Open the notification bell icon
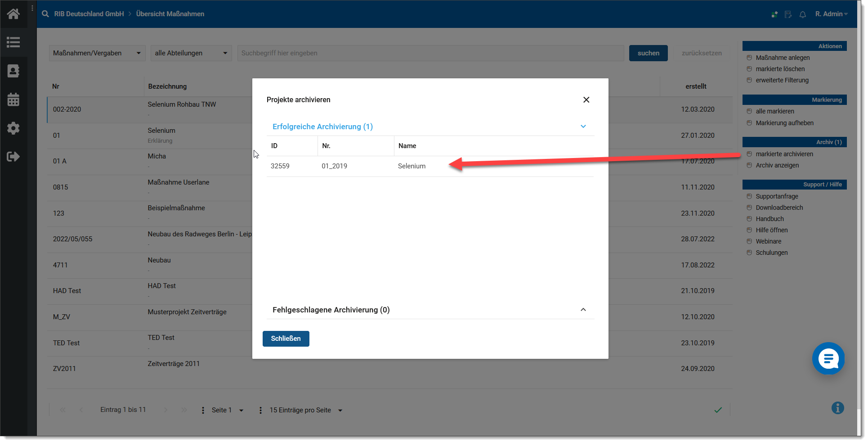 tap(803, 14)
